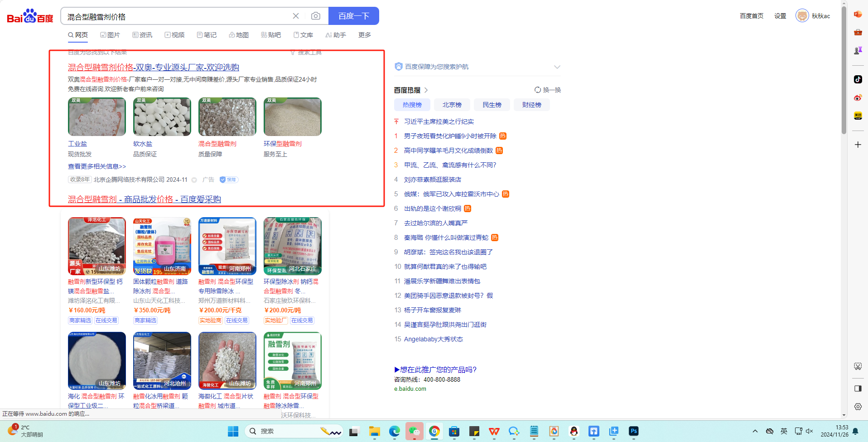Switch to the 资讯 tab
This screenshot has height=442, width=868.
pos(142,35)
